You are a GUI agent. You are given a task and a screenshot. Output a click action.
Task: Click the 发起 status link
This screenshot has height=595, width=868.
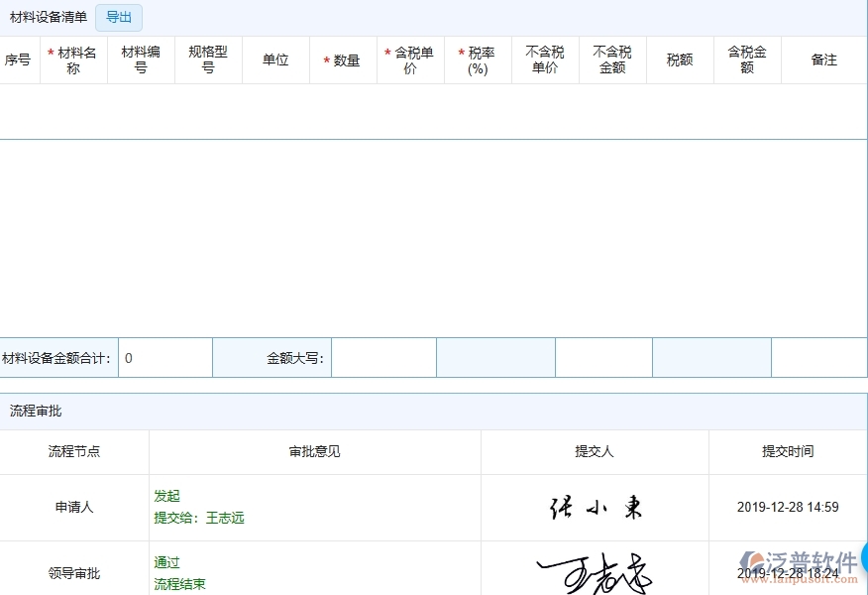[x=165, y=496]
